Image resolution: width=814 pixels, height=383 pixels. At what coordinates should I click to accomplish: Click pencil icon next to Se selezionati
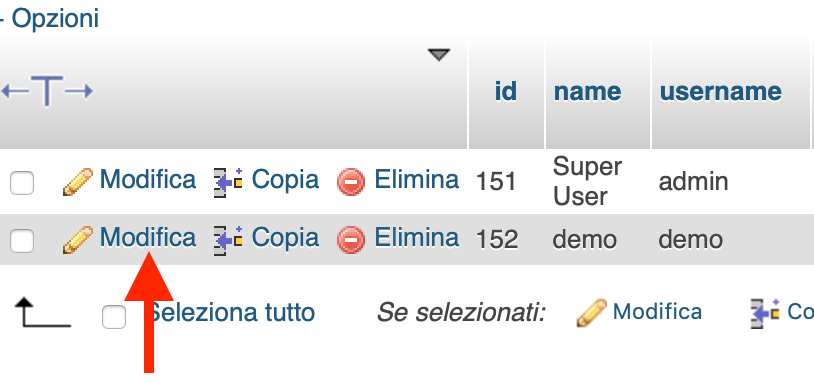pyautogui.click(x=591, y=312)
